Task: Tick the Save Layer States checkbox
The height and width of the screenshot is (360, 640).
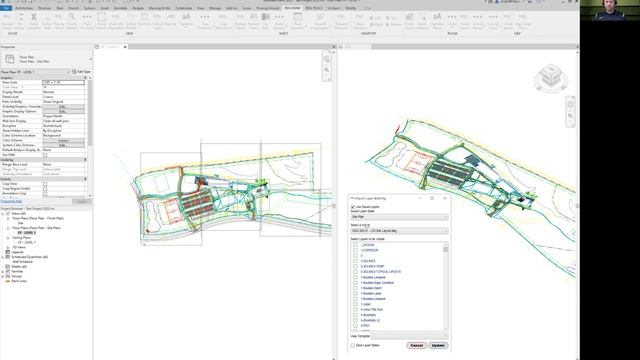Action: pyautogui.click(x=353, y=345)
